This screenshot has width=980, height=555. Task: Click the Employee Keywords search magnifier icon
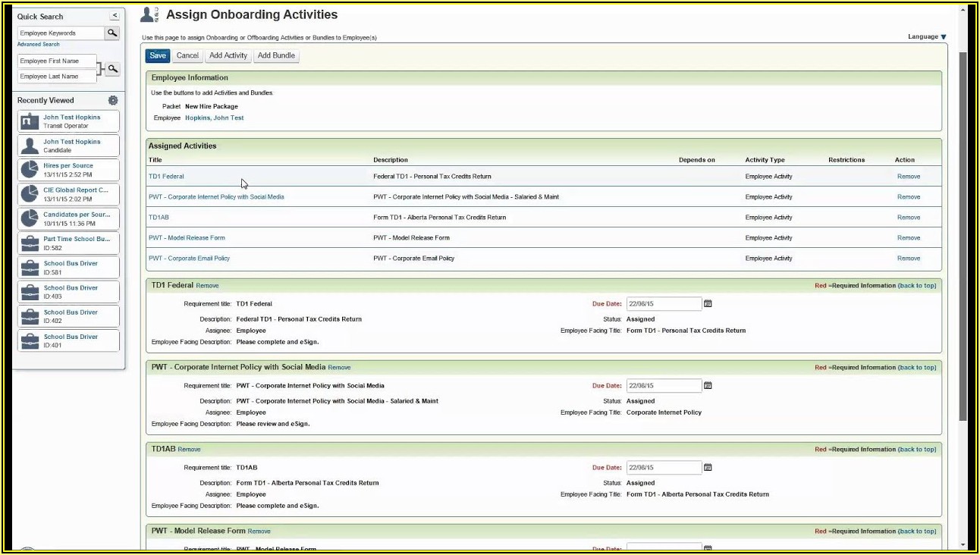pos(112,33)
